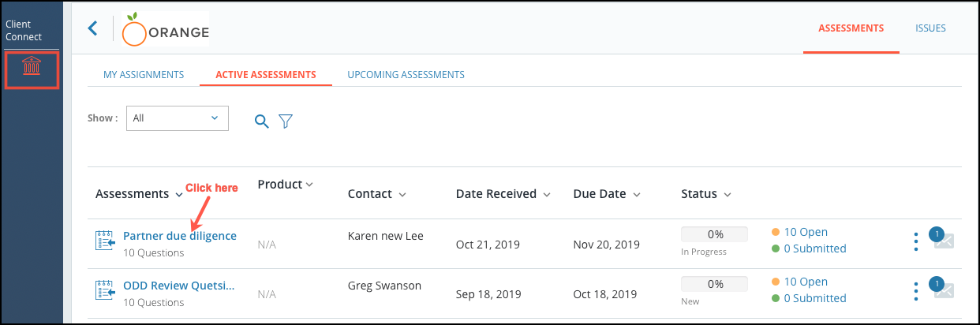Open message envelope for ODD Review row
This screenshot has width=980, height=325.
tap(944, 289)
